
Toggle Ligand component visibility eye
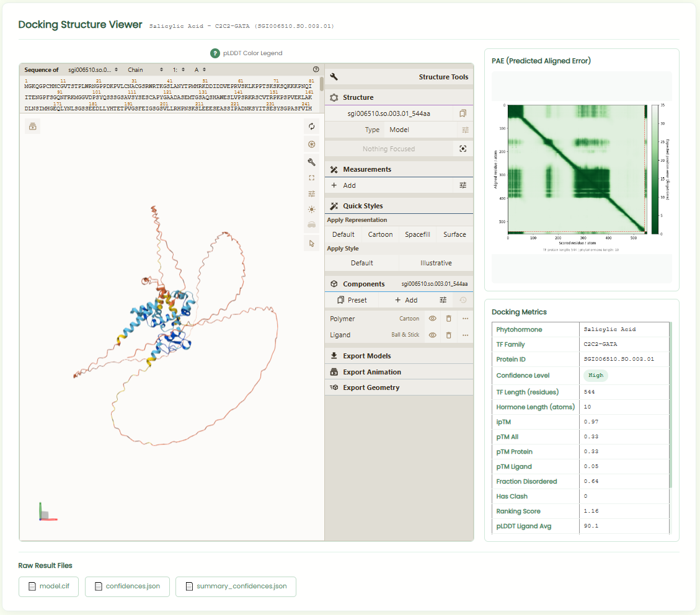point(433,335)
